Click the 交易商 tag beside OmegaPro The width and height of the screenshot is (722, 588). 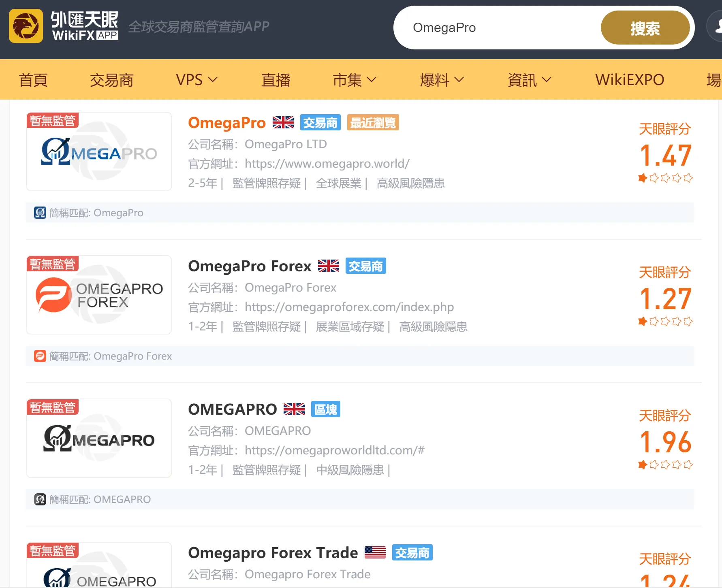point(320,122)
